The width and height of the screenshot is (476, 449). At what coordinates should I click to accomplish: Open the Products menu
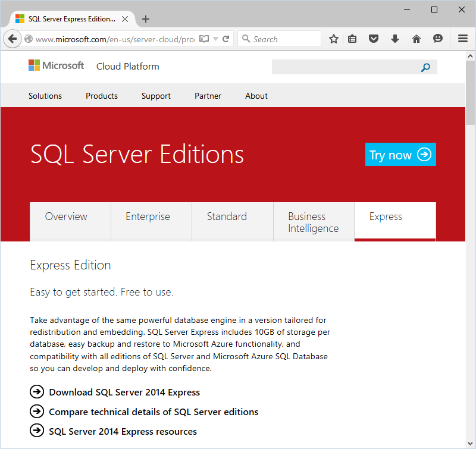(x=102, y=96)
